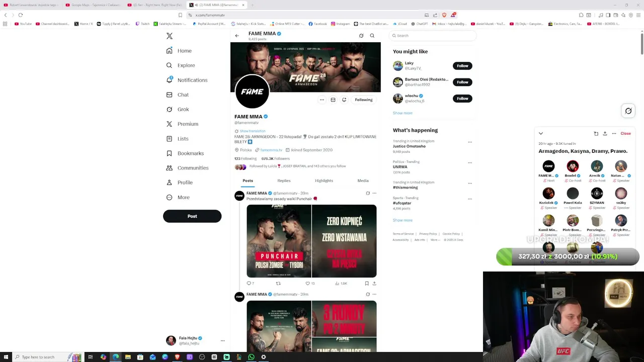
Task: Show more trends under What's happening
Action: click(x=403, y=220)
